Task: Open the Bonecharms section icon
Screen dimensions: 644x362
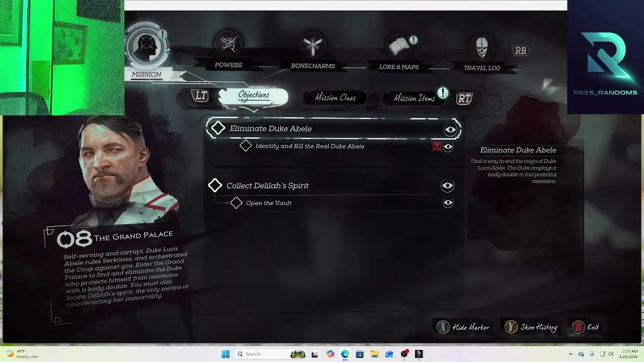Action: point(312,46)
